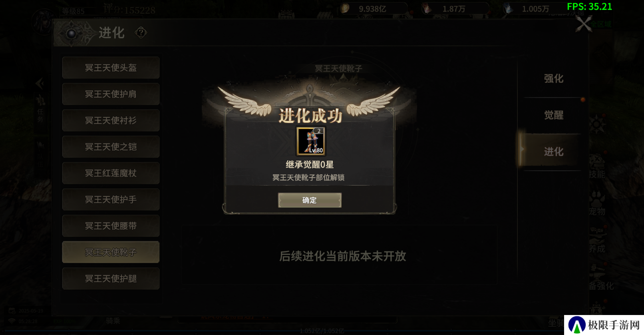644x335 pixels.
Task: Pick the 冥王天使腰带 entry
Action: tap(111, 226)
